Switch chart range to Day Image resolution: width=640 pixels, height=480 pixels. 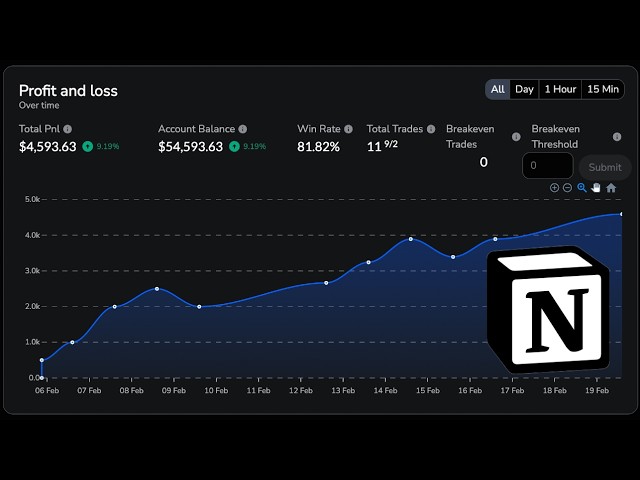click(524, 89)
